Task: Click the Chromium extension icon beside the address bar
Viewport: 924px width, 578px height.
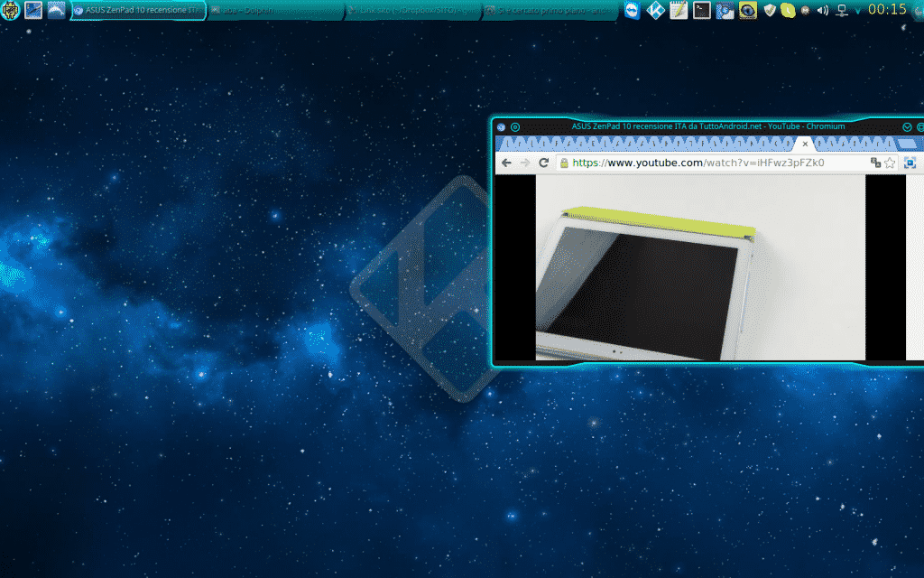Action: (x=910, y=163)
